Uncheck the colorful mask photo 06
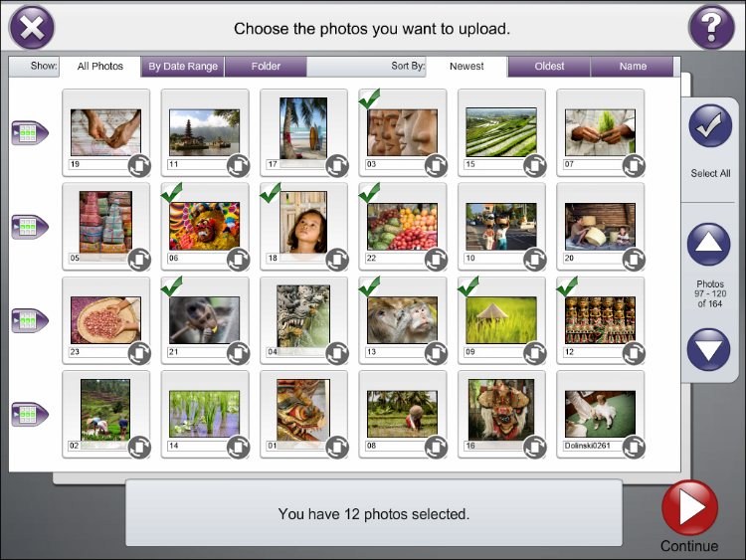This screenshot has height=560, width=746. 205,227
